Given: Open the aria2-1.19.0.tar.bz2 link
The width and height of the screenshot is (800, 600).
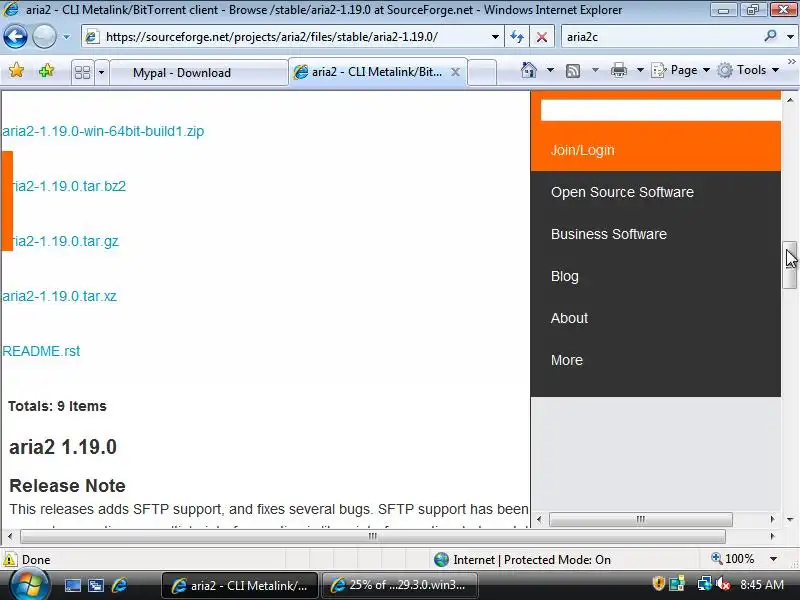Looking at the screenshot, I should point(69,186).
